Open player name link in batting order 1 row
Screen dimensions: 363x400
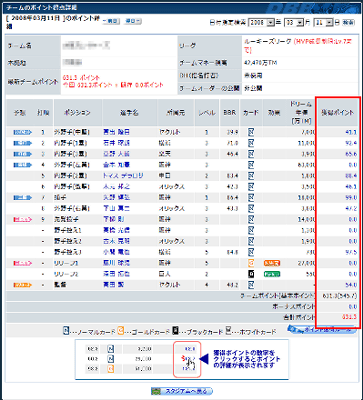click(116, 132)
